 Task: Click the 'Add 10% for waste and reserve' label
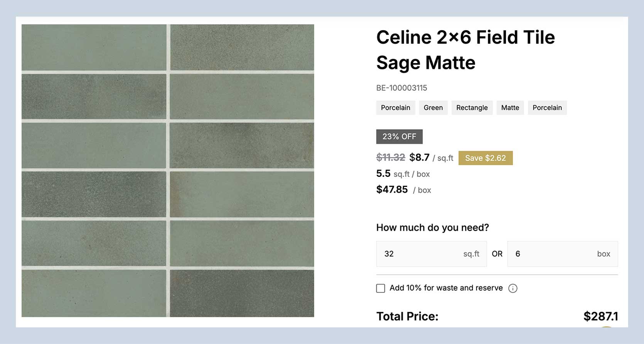pos(446,288)
